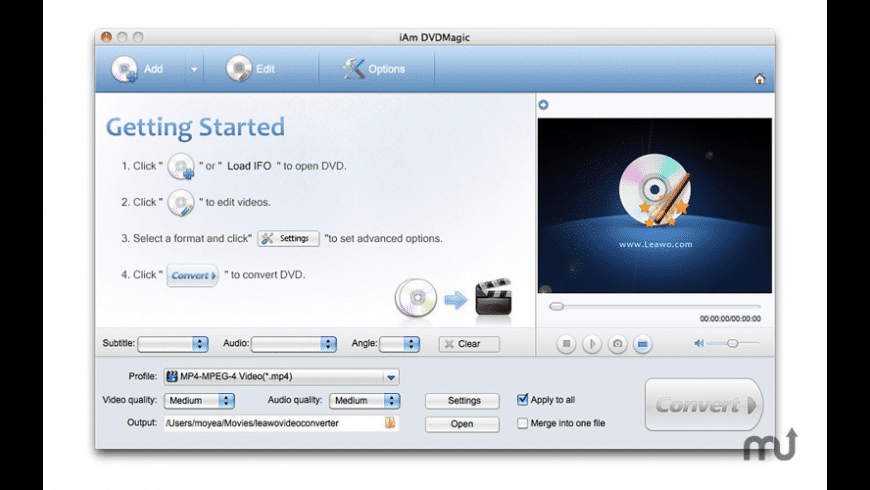Close the iAm DVDMagic window
870x490 pixels.
pyautogui.click(x=107, y=37)
